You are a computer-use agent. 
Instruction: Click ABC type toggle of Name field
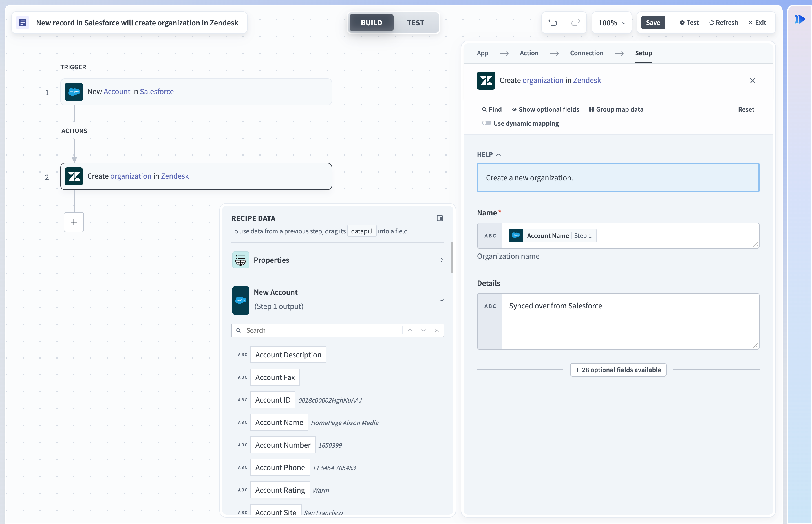[490, 235]
